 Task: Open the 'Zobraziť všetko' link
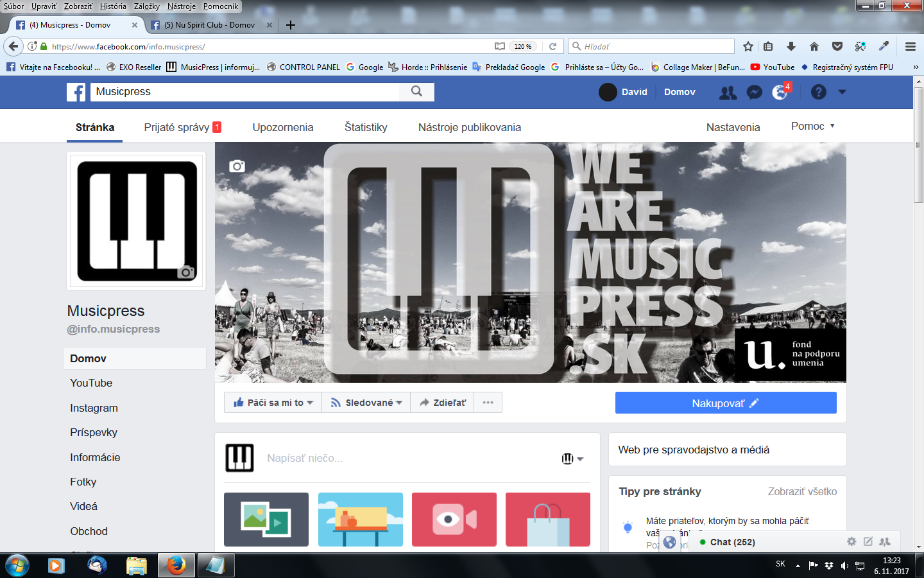click(802, 491)
